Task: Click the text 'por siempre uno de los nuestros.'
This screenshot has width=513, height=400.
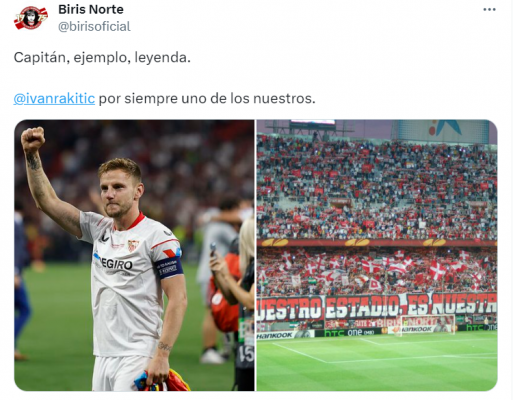Action: click(207, 98)
